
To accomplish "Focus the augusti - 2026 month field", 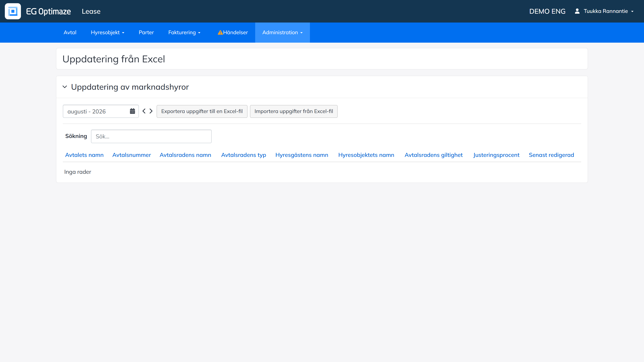I will (101, 111).
